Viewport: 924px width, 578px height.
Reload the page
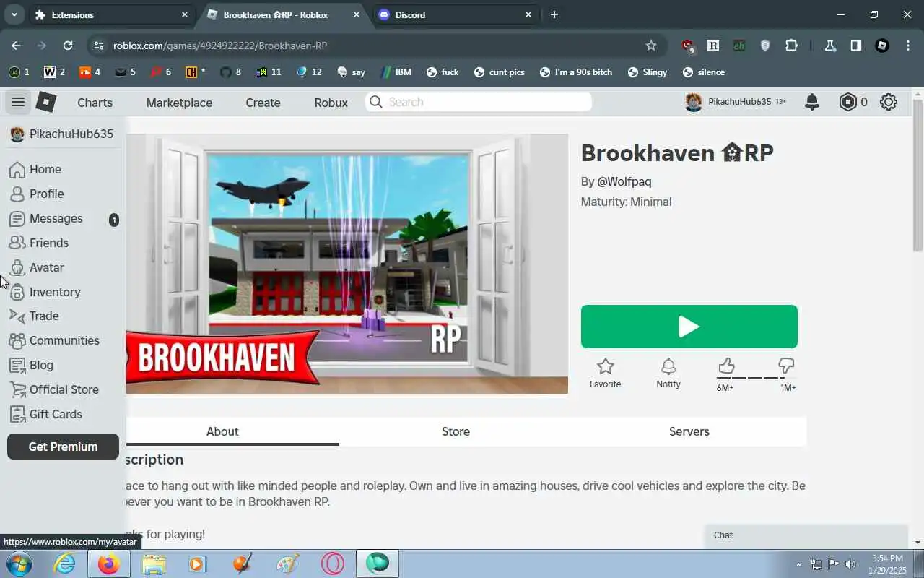[x=67, y=46]
